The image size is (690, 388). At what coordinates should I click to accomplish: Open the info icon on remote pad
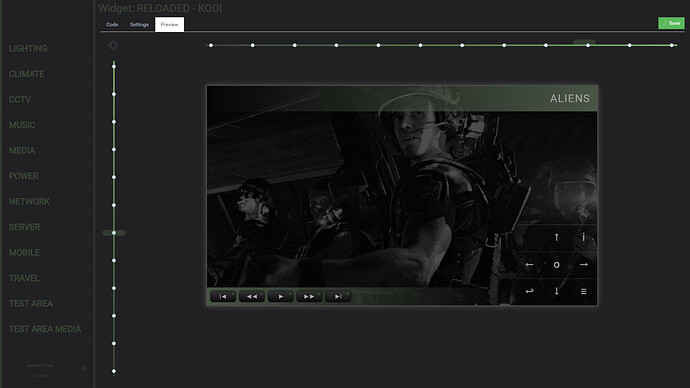click(584, 238)
